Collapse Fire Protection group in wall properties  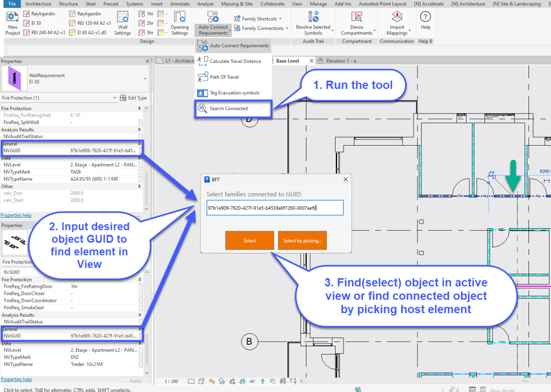point(139,109)
